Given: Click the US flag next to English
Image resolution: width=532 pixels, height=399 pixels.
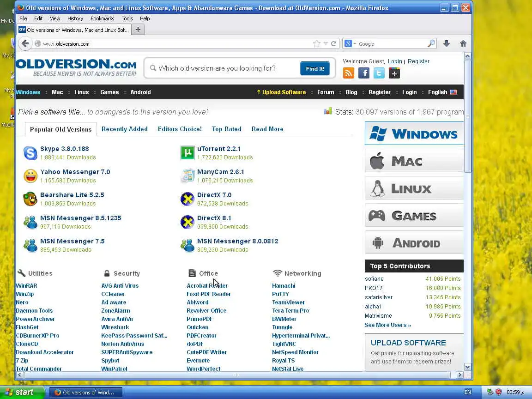Looking at the screenshot, I should (453, 92).
